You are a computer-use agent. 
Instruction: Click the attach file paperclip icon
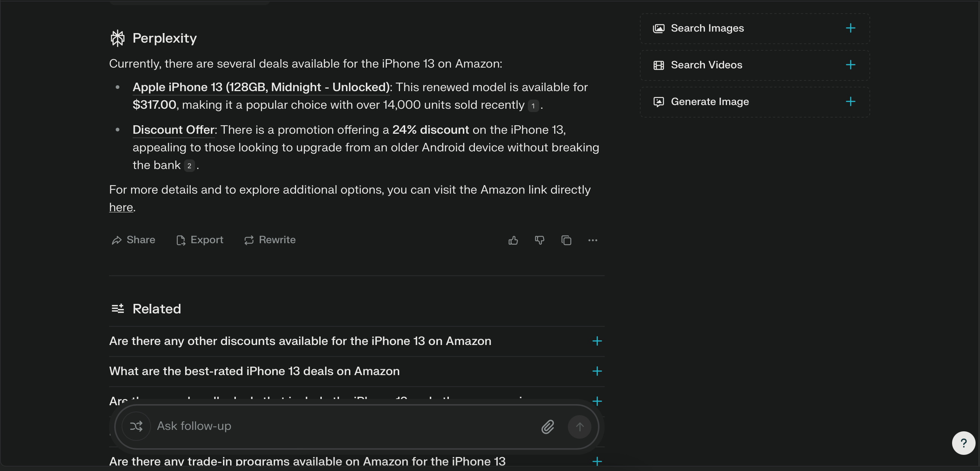click(x=547, y=427)
